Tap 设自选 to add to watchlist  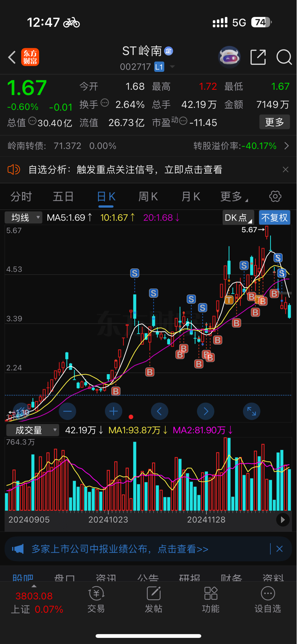click(268, 600)
